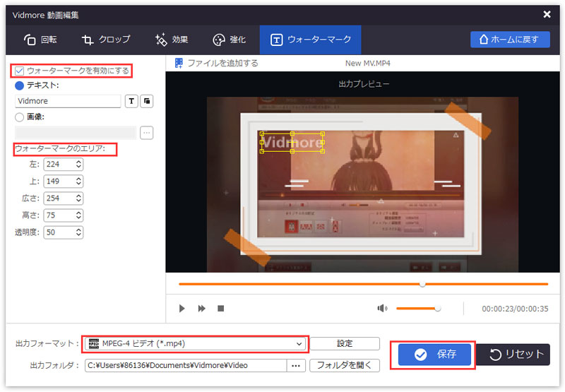The image size is (565, 392).
Task: Click the crop icon beside クロップ
Action: tap(88, 40)
